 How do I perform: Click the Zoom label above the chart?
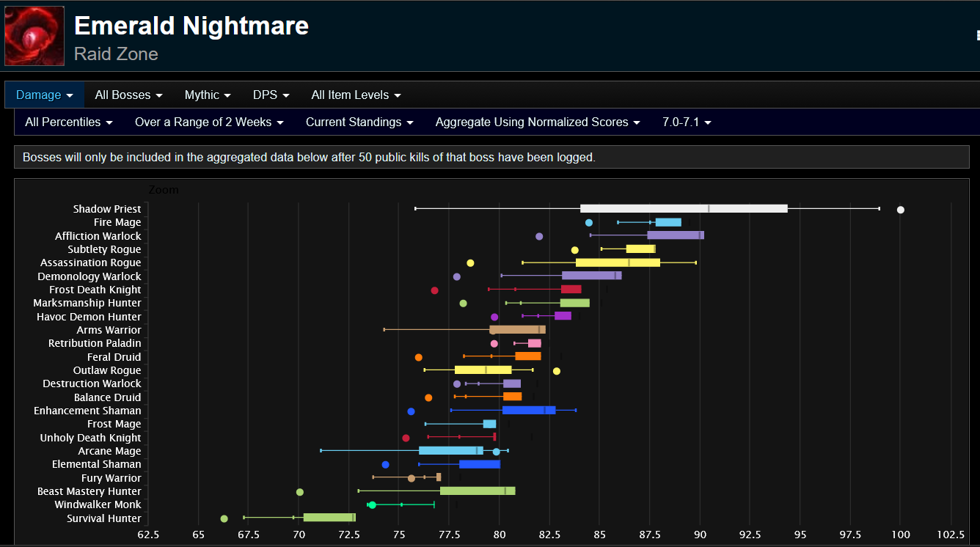(x=164, y=190)
